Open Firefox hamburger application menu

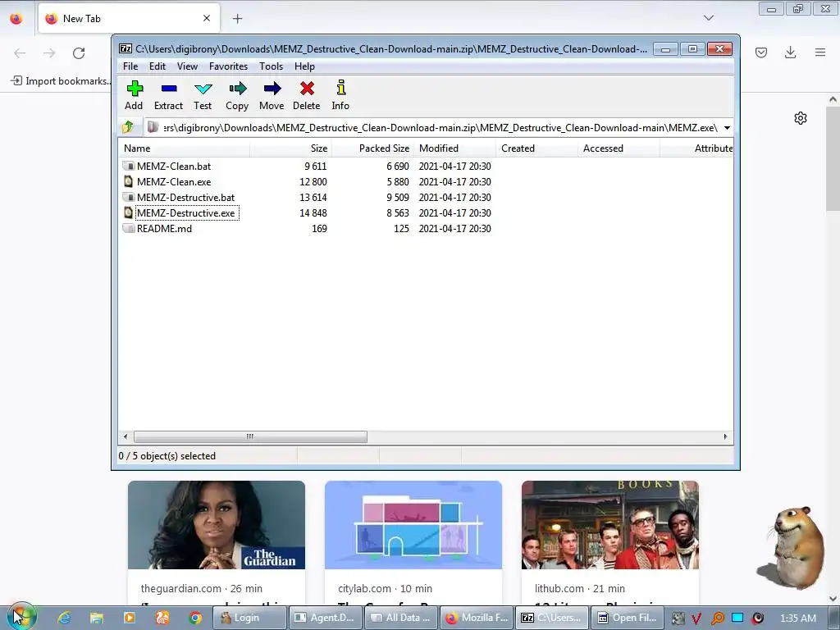point(820,52)
